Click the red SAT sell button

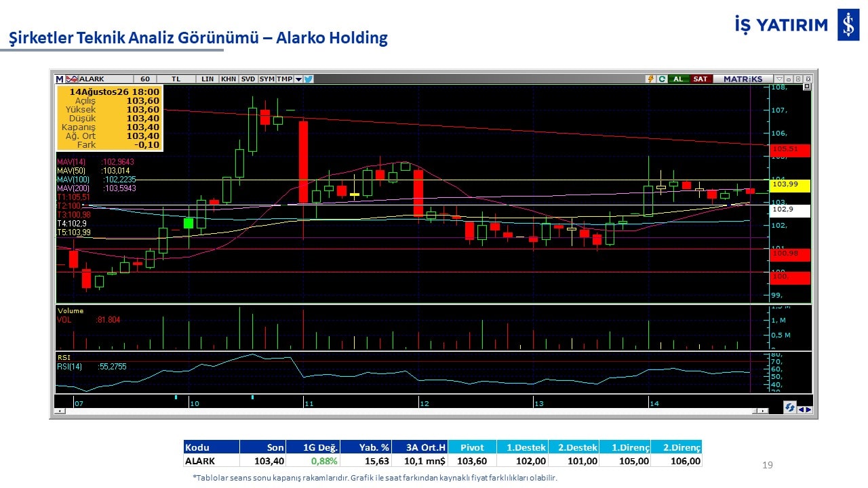(700, 79)
